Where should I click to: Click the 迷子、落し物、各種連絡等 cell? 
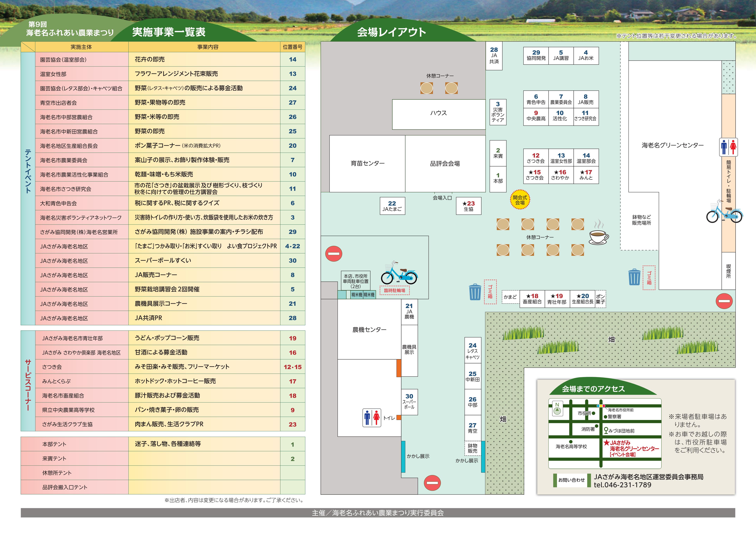(x=204, y=444)
